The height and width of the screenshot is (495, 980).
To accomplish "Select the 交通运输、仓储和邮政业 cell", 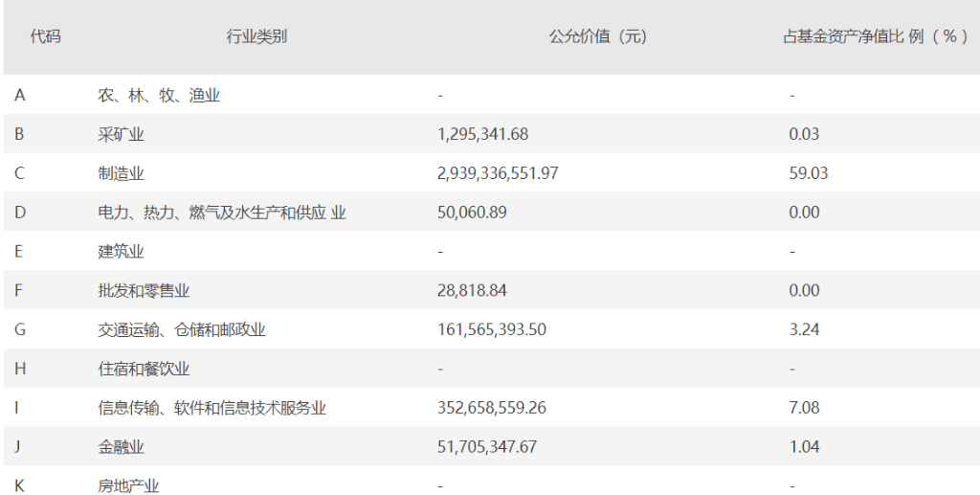I will click(x=182, y=329).
